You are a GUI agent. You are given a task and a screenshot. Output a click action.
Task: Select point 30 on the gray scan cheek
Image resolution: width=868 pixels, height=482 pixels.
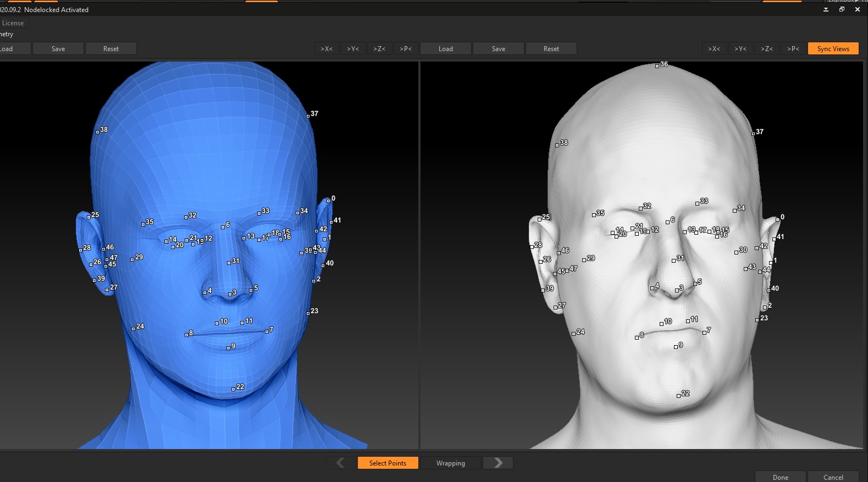[737, 252]
